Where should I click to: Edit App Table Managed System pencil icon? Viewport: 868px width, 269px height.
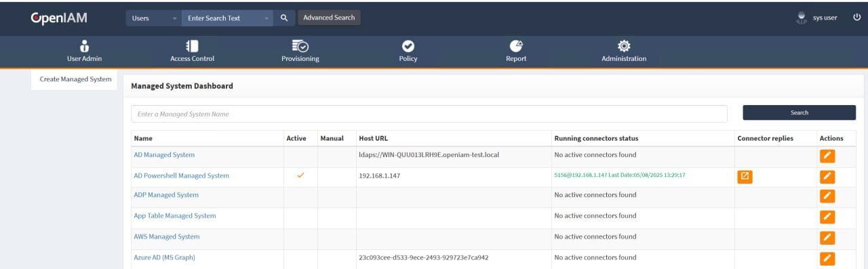pyautogui.click(x=827, y=217)
